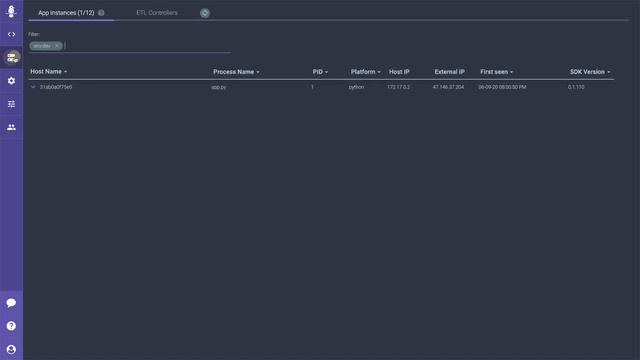Click the External IP column header

point(449,72)
